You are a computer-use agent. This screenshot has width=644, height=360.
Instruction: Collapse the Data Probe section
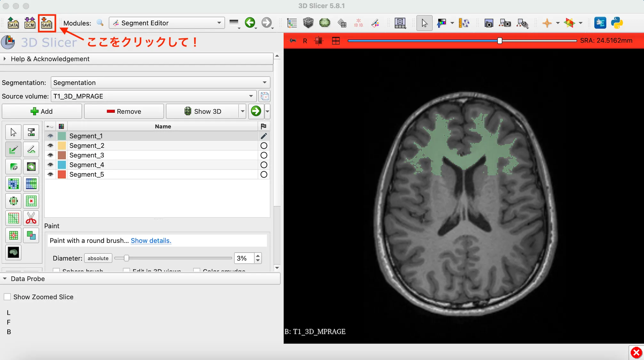pyautogui.click(x=5, y=279)
